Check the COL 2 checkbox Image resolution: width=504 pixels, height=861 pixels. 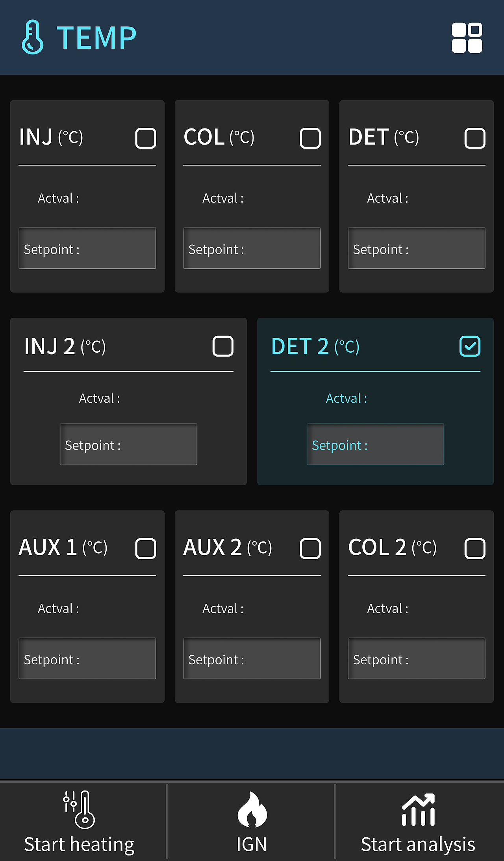[475, 549]
